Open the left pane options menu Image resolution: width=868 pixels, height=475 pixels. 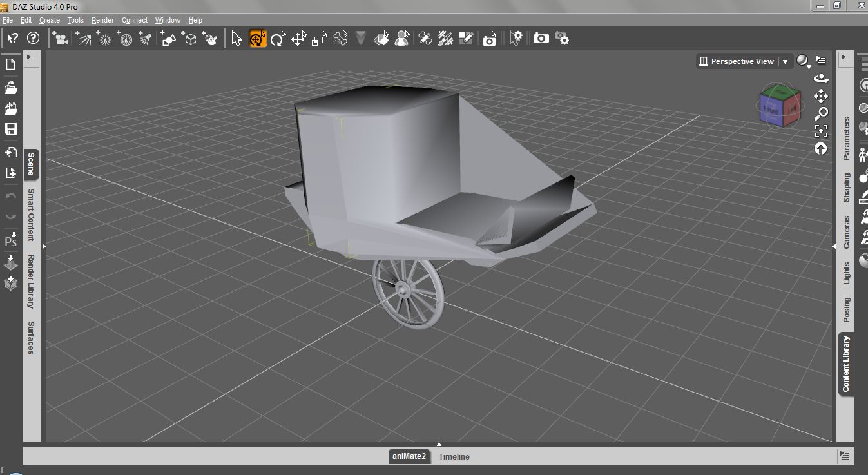[32, 60]
